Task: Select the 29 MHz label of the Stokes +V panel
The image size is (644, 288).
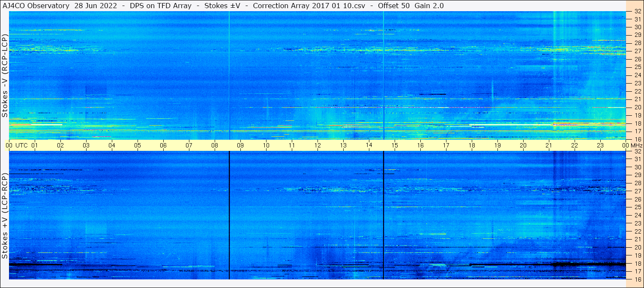Action: [638, 175]
